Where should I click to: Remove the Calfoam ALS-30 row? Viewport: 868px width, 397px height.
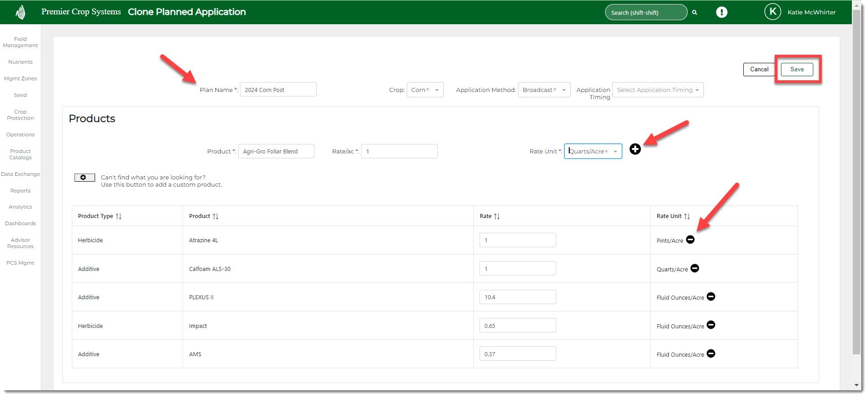(695, 268)
